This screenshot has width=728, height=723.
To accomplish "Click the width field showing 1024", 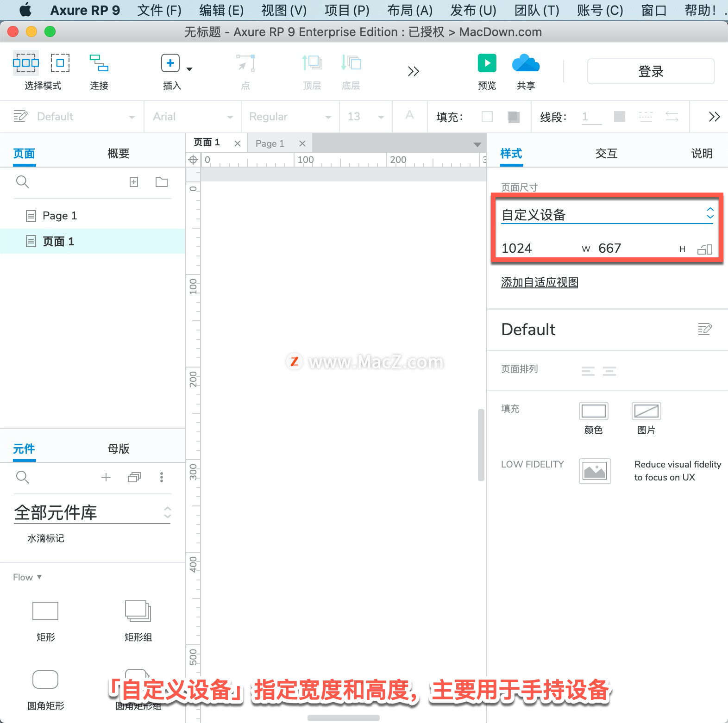I will 540,248.
